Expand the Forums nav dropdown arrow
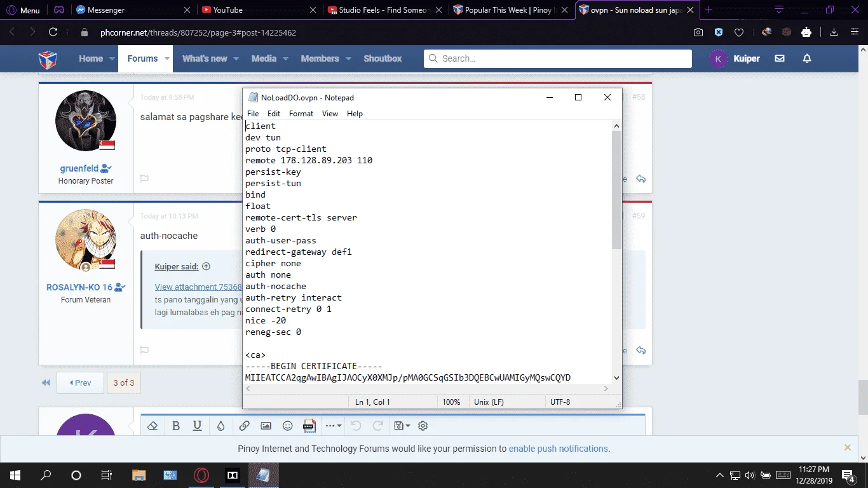 tap(168, 58)
